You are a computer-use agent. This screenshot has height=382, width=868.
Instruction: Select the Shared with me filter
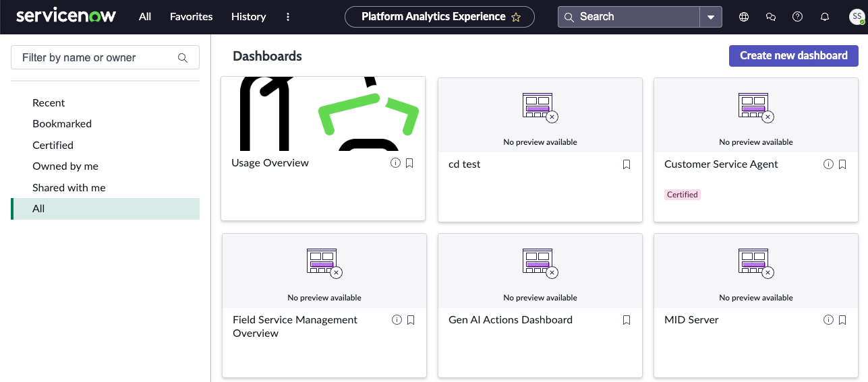coord(105,188)
